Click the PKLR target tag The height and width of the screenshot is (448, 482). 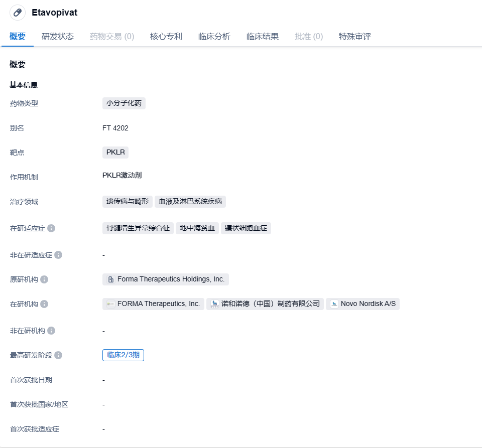(x=115, y=153)
